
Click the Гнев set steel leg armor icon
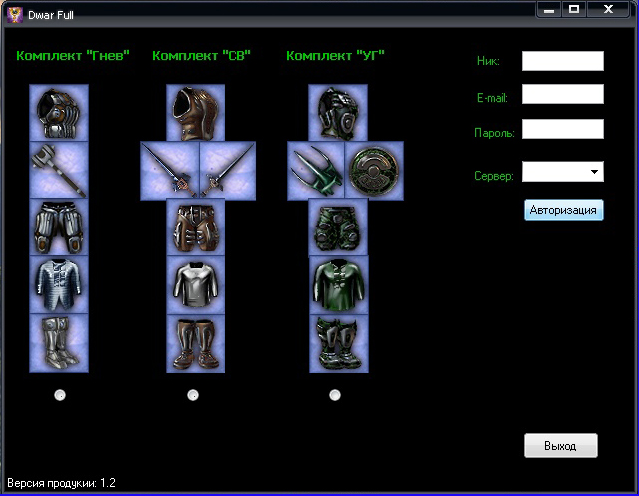(59, 227)
